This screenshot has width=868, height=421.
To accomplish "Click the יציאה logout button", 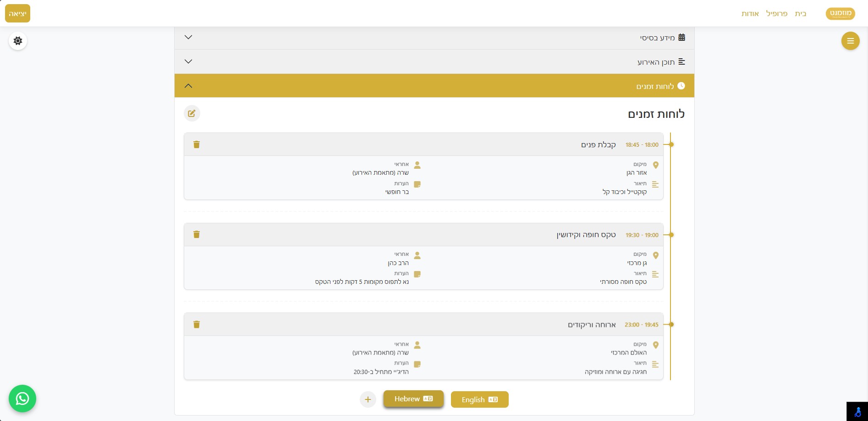I will tap(17, 13).
